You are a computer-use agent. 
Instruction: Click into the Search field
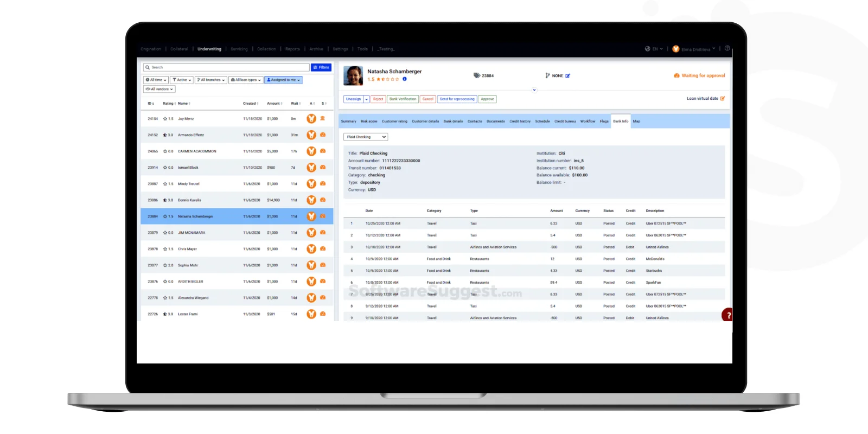pos(226,67)
